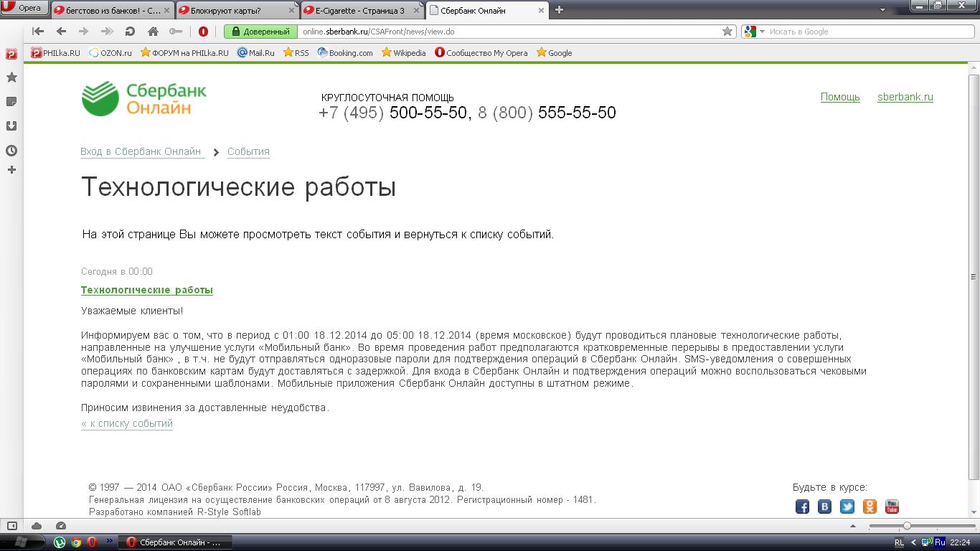Open the 'Доверенный' security badge
This screenshot has width=980, height=551.
tap(261, 32)
